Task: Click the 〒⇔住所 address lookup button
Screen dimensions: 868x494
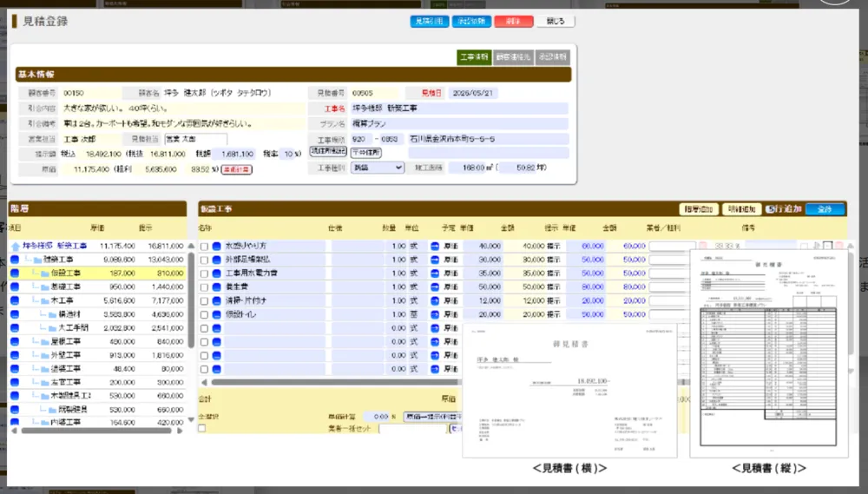Action: (x=366, y=152)
